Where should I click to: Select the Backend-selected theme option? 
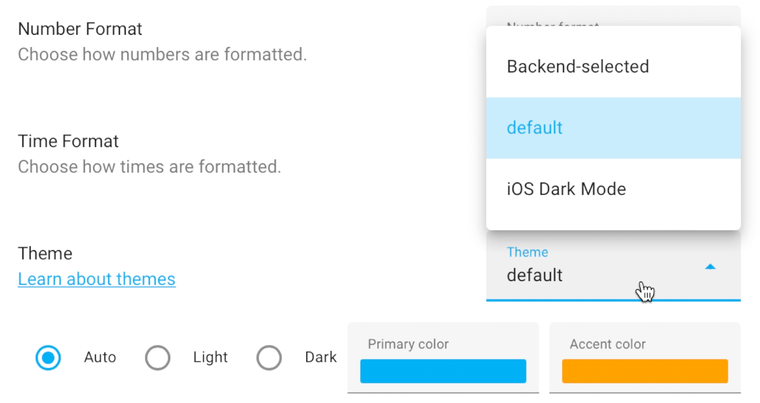pyautogui.click(x=578, y=67)
